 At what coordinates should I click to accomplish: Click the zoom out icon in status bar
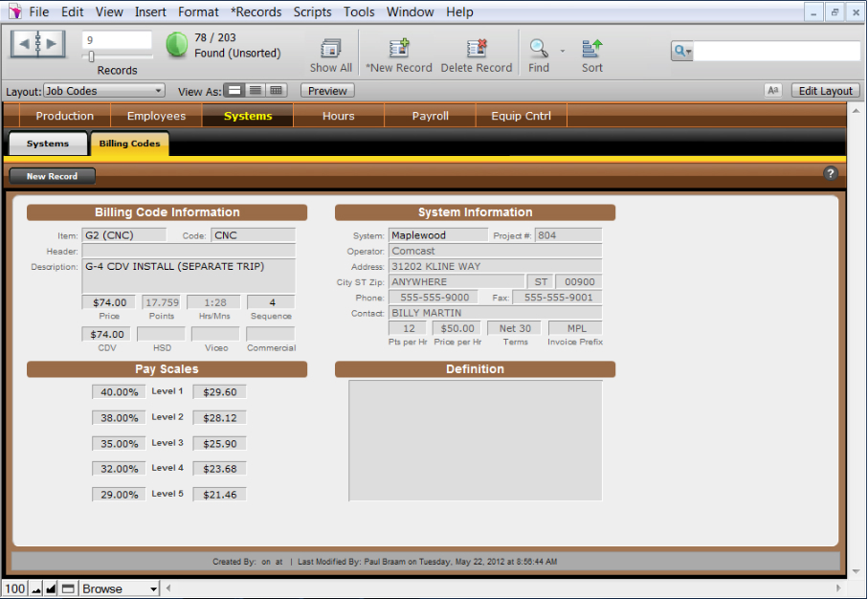[37, 589]
